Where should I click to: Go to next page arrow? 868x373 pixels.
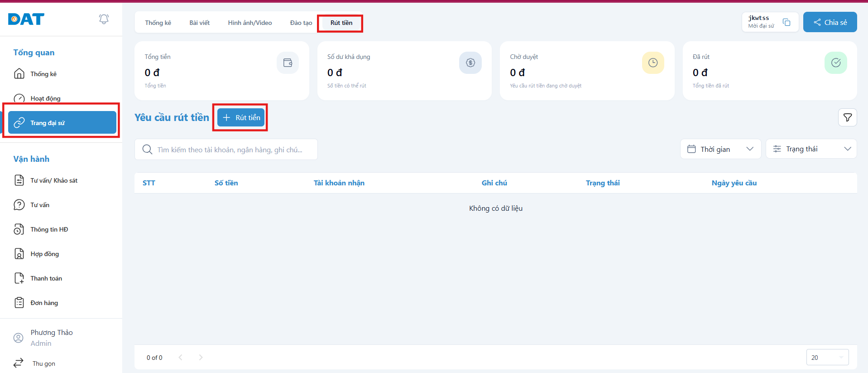point(201,357)
